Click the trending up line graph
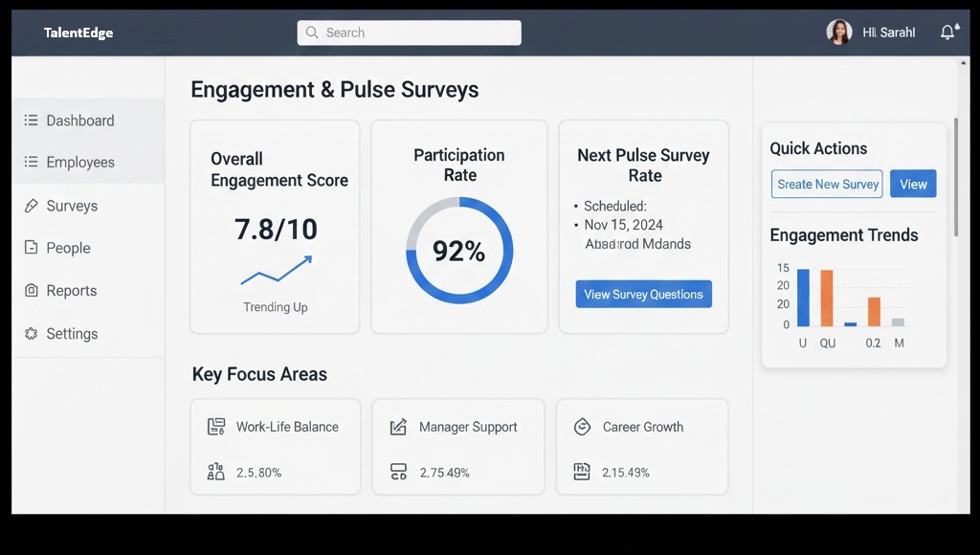 (x=276, y=271)
